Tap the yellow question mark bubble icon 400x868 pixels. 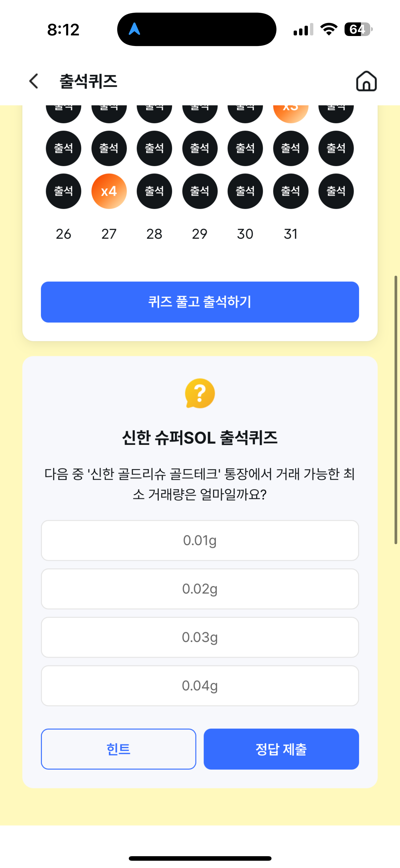click(x=200, y=393)
